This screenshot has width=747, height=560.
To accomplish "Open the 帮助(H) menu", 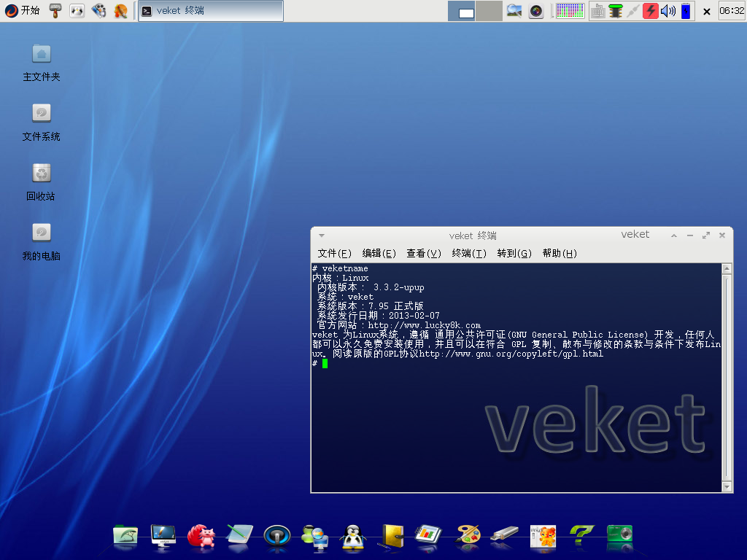I will coord(560,253).
